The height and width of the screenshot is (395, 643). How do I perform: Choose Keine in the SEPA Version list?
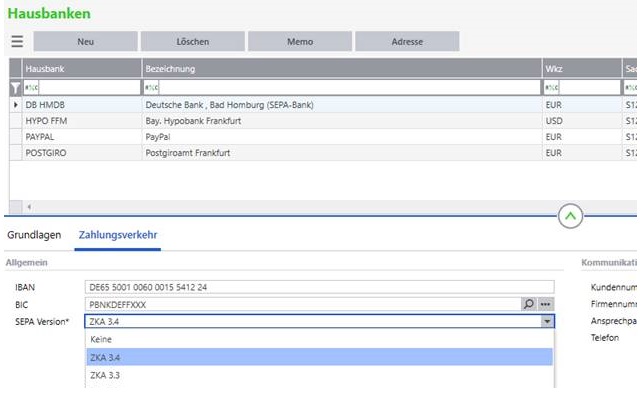[319, 339]
